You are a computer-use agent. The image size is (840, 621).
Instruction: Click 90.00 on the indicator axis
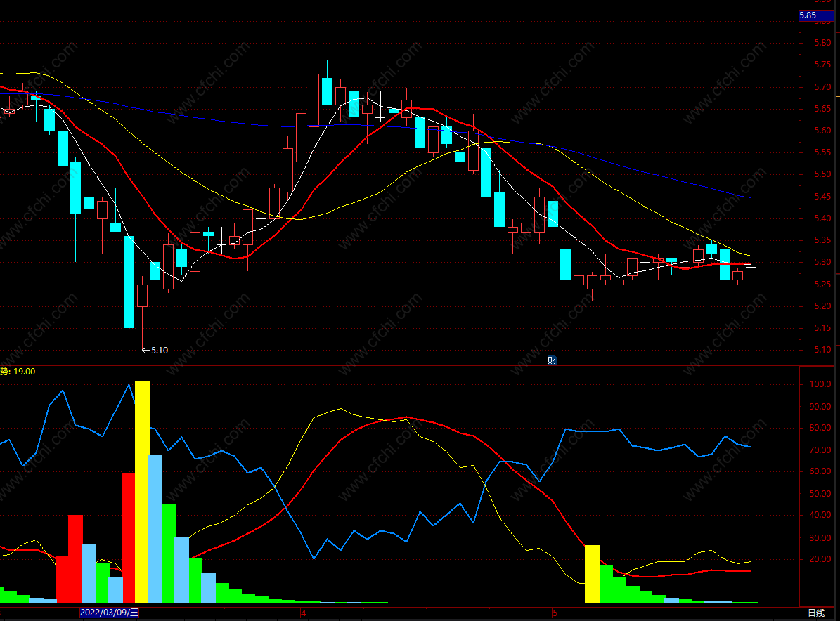(820, 406)
